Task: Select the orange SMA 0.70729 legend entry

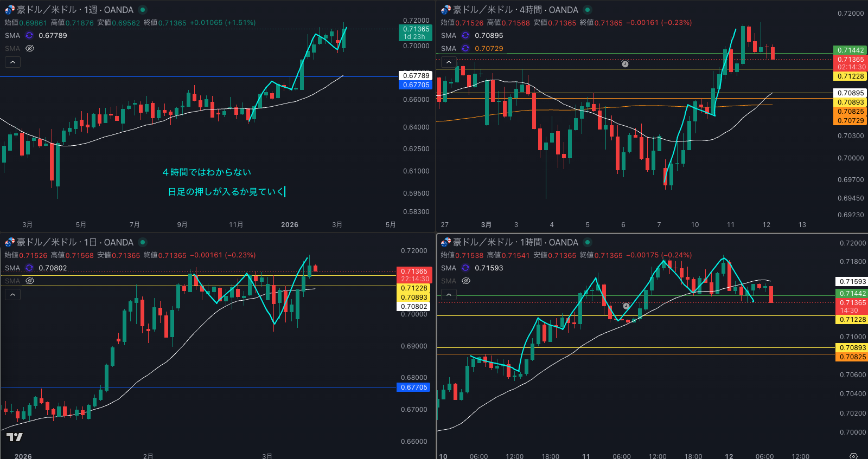Action: tap(489, 48)
